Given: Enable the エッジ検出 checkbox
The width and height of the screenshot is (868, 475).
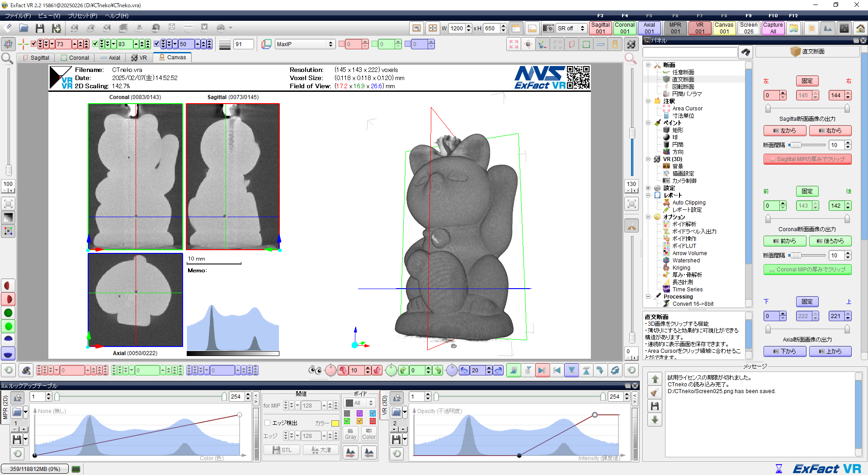Looking at the screenshot, I should 268,423.
